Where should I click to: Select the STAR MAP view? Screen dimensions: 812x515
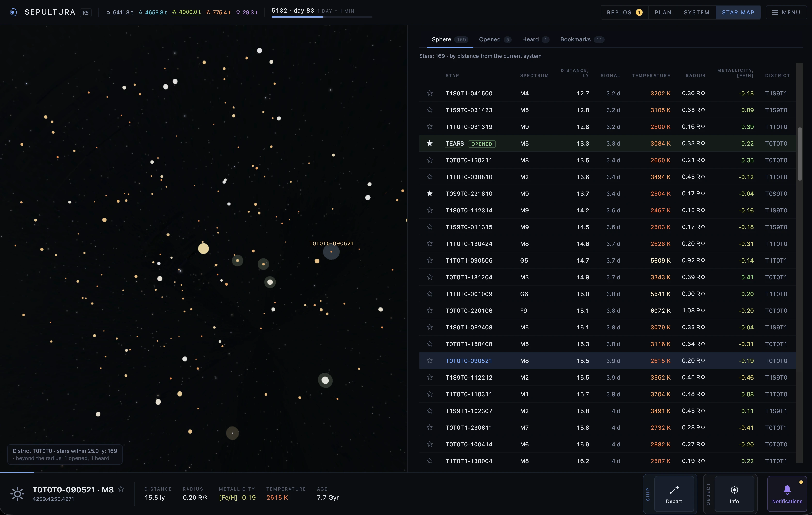click(x=738, y=13)
